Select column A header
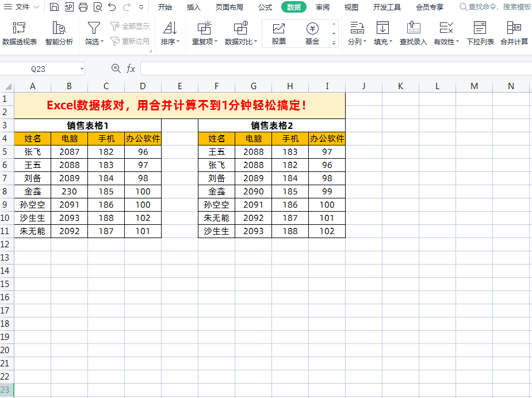This screenshot has width=532, height=398. point(33,86)
